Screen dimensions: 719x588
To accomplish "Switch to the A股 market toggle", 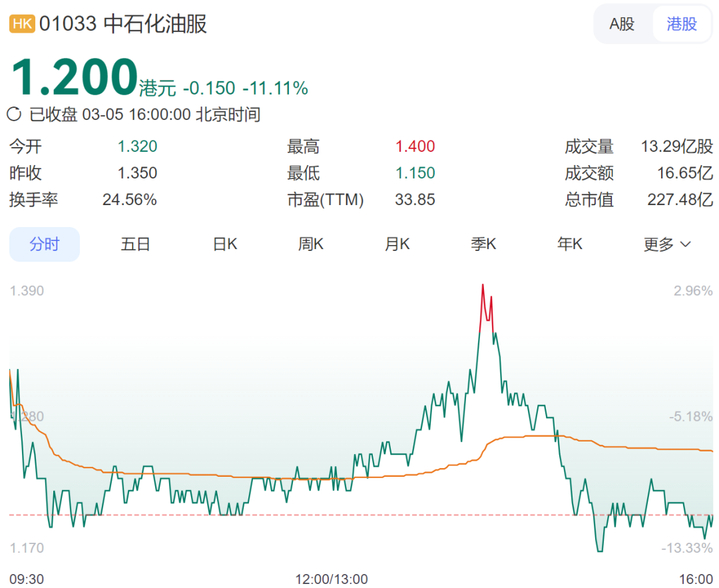I will 622,25.
